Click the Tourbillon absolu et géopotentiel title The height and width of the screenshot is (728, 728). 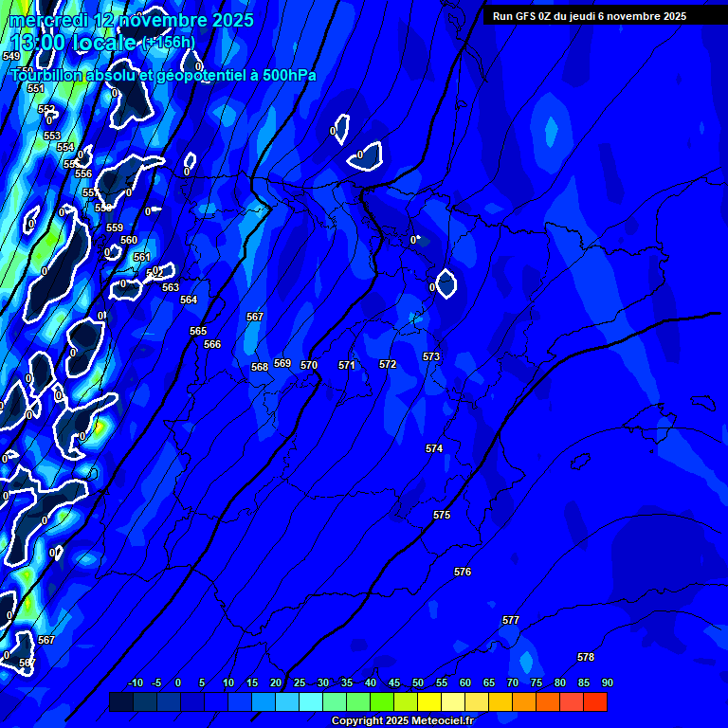click(163, 76)
